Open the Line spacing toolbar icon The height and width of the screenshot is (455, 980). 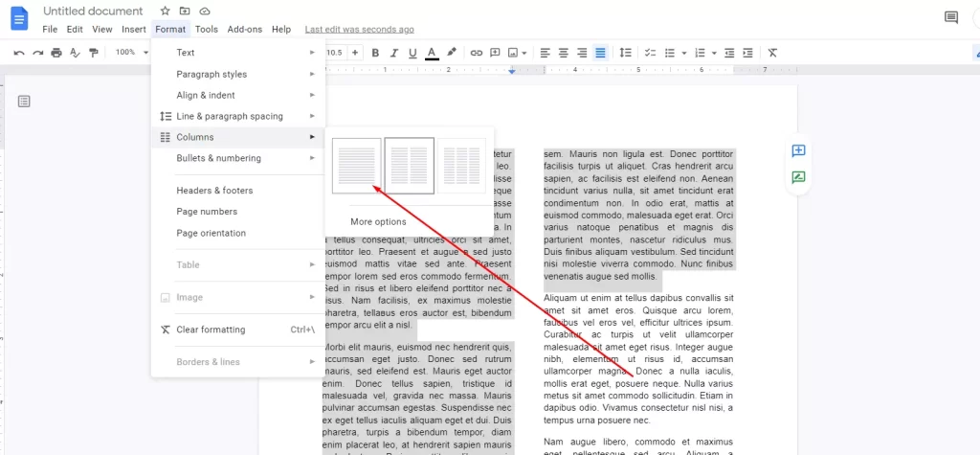click(625, 53)
